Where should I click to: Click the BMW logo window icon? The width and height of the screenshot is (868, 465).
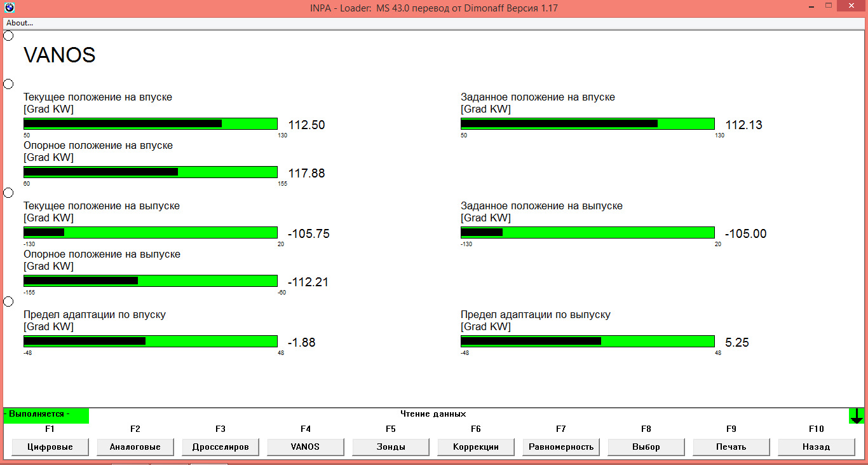tap(8, 8)
